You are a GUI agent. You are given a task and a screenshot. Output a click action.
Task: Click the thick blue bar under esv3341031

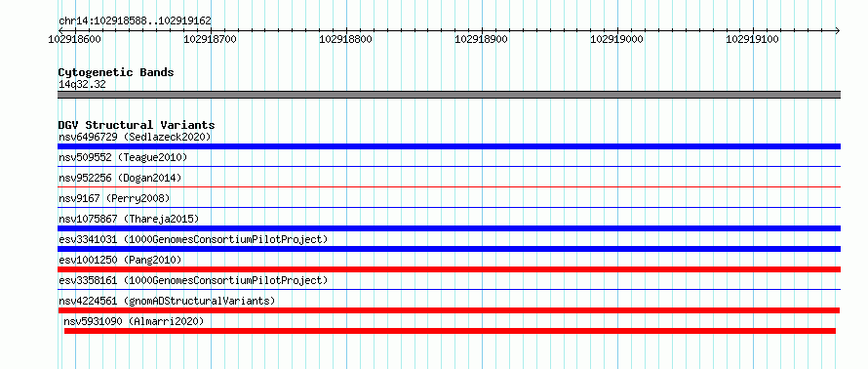coord(449,249)
